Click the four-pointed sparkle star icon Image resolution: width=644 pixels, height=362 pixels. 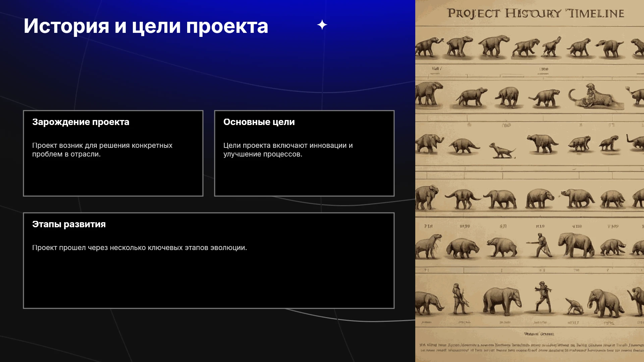point(322,25)
